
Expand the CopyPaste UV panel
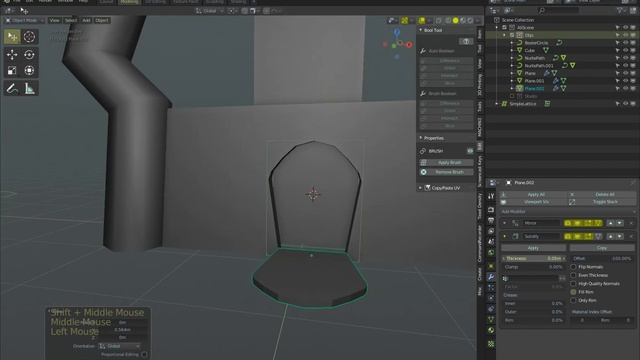[420, 188]
